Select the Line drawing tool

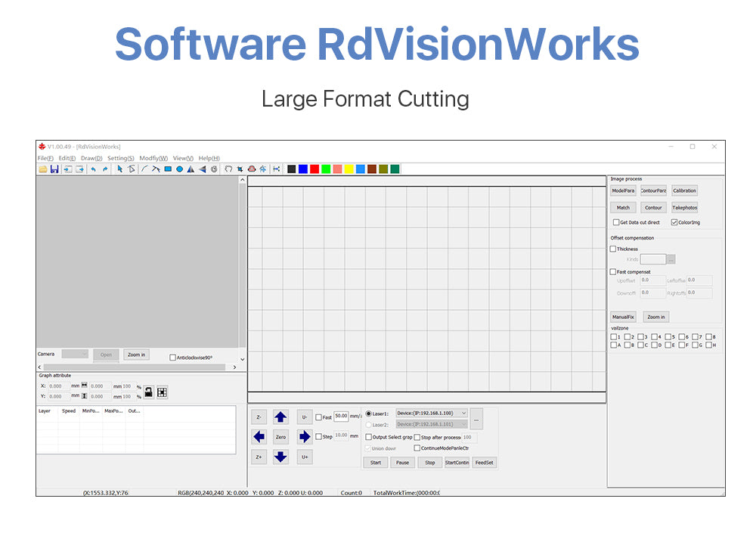click(x=144, y=169)
